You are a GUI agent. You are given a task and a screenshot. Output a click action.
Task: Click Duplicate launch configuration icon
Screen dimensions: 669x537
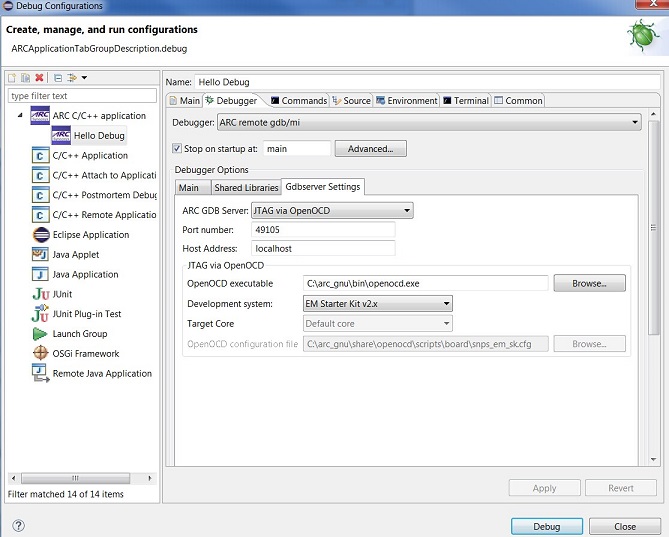(26, 78)
